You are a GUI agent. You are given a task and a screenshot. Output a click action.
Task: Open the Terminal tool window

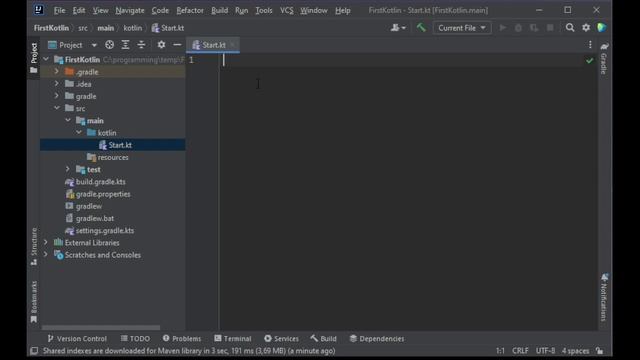(233, 338)
